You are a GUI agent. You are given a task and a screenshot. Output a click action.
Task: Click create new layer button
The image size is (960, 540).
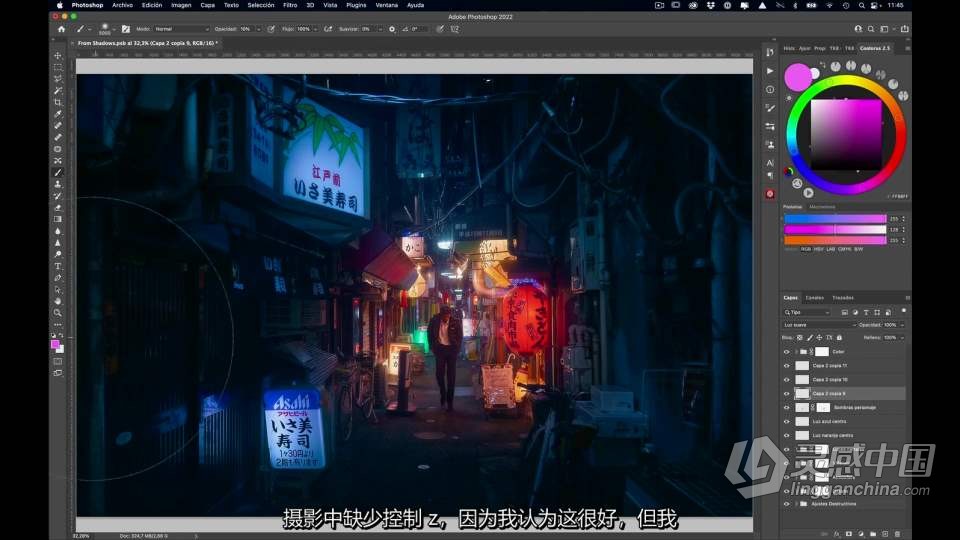[x=885, y=534]
